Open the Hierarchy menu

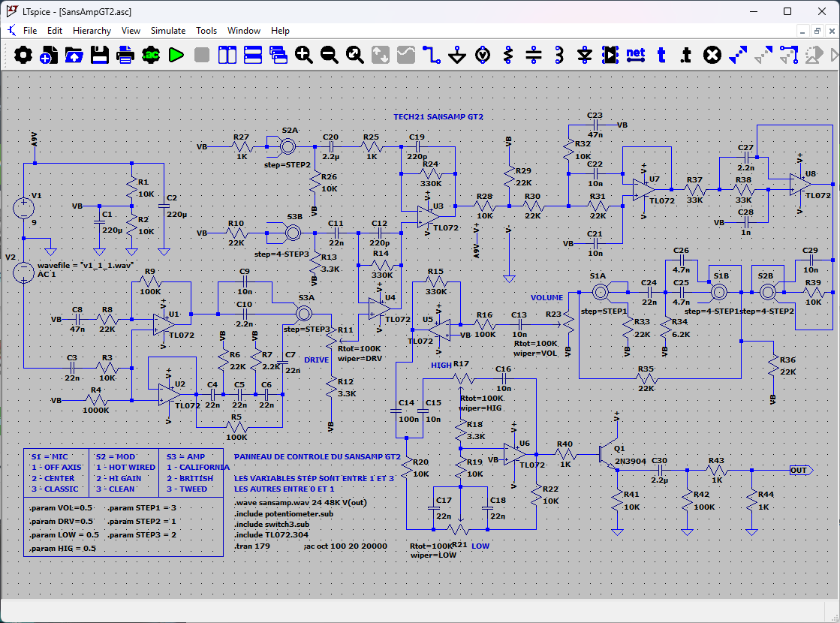[92, 31]
